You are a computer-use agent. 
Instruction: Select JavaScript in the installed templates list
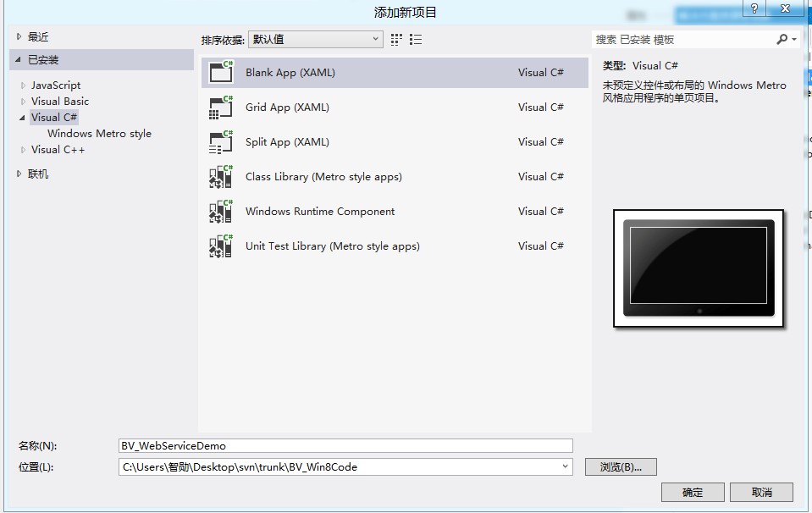pyautogui.click(x=54, y=85)
